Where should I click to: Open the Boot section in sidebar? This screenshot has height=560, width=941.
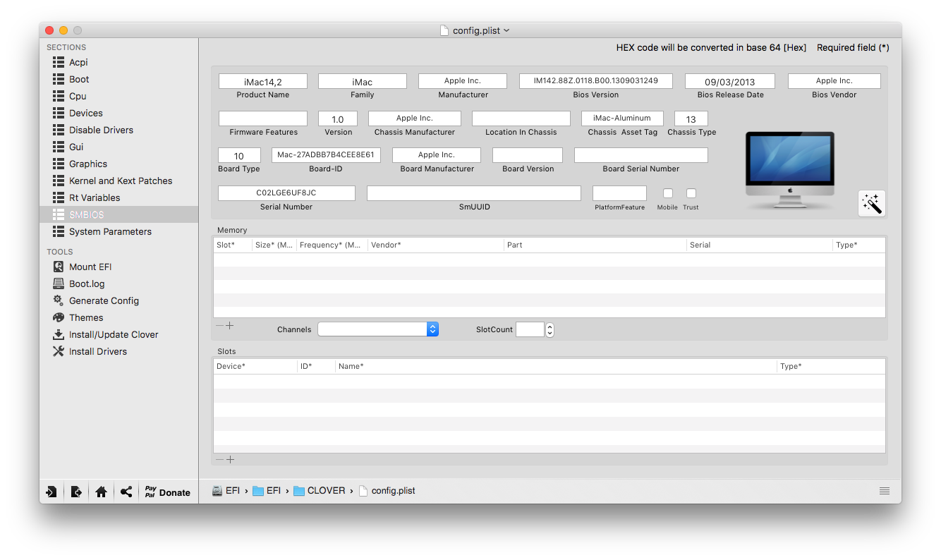click(x=79, y=79)
